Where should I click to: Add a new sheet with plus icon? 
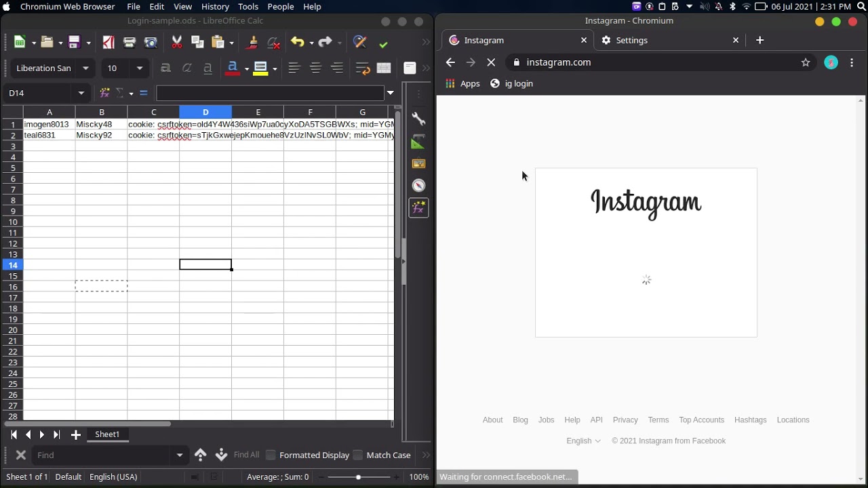(x=76, y=434)
